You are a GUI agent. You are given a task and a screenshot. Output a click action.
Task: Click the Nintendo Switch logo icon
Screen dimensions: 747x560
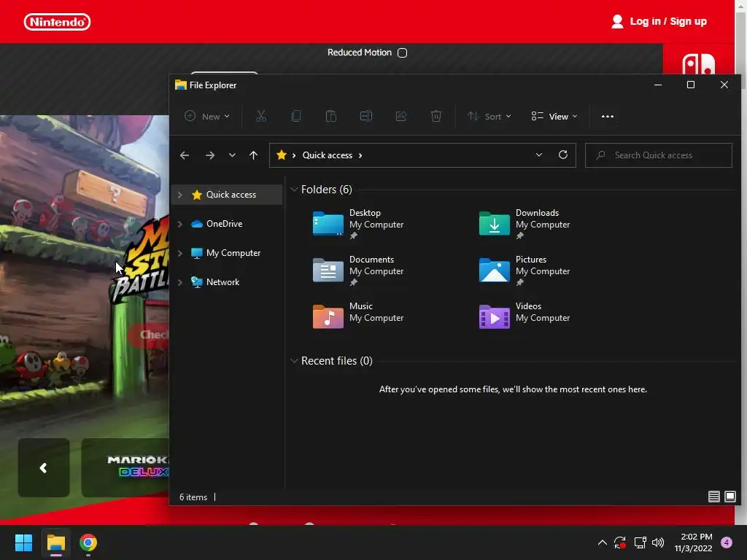698,64
